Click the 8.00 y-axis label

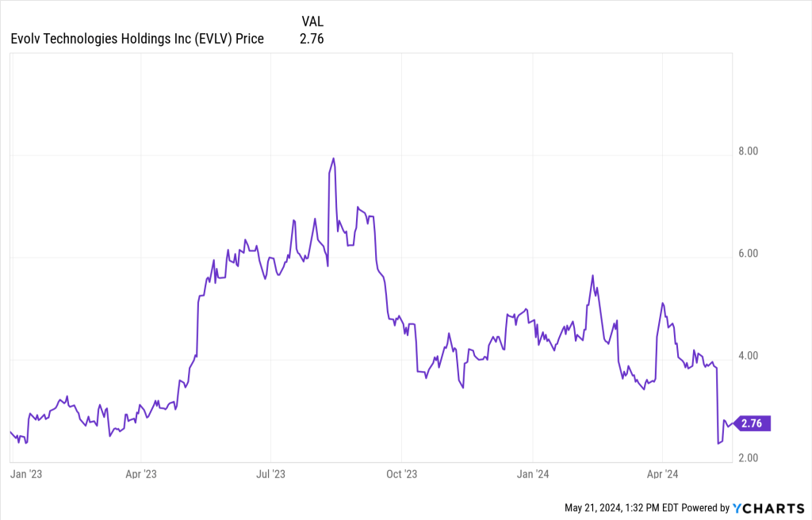749,151
